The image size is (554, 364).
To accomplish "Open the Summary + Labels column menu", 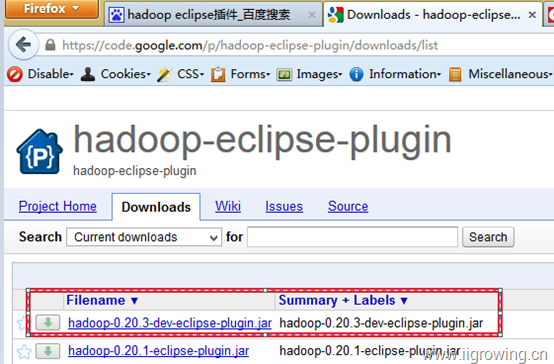I will 343,300.
